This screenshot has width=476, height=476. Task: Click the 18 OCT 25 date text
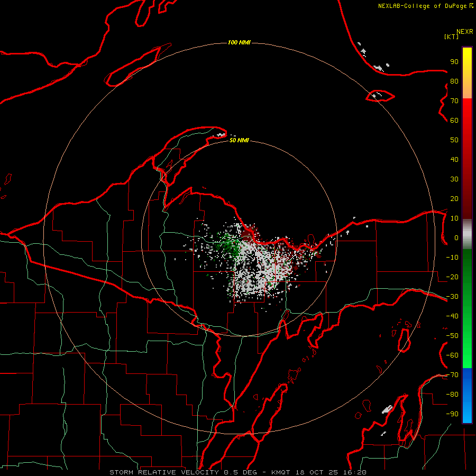pyautogui.click(x=318, y=472)
